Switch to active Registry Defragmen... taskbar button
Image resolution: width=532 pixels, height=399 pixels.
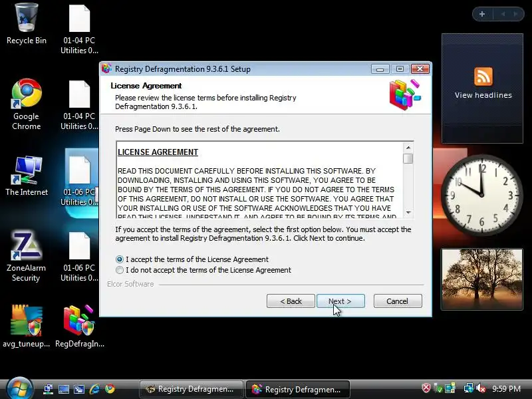[x=297, y=389]
